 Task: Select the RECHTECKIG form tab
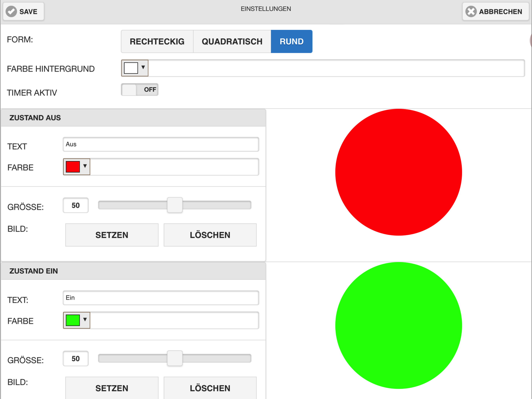point(157,41)
